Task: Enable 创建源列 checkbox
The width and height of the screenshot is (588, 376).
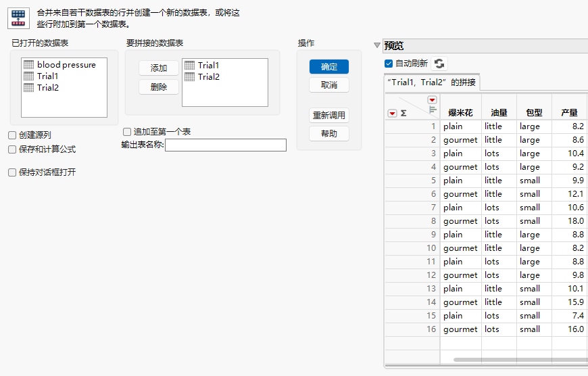Action: click(12, 135)
